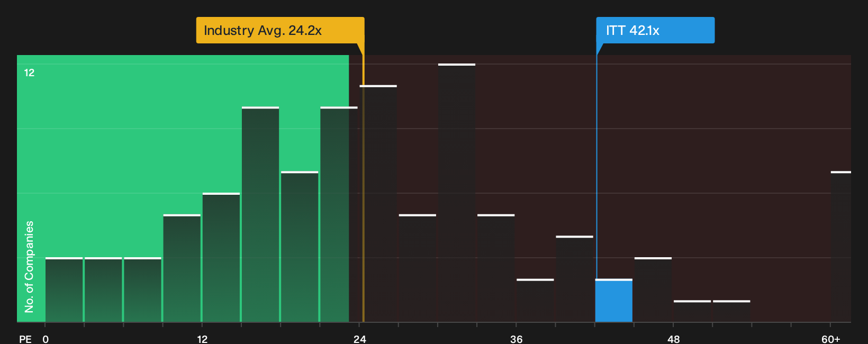Viewport: 868px width, 344px height.
Task: Select the histogram bar for PE 6–9
Action: coord(142,289)
